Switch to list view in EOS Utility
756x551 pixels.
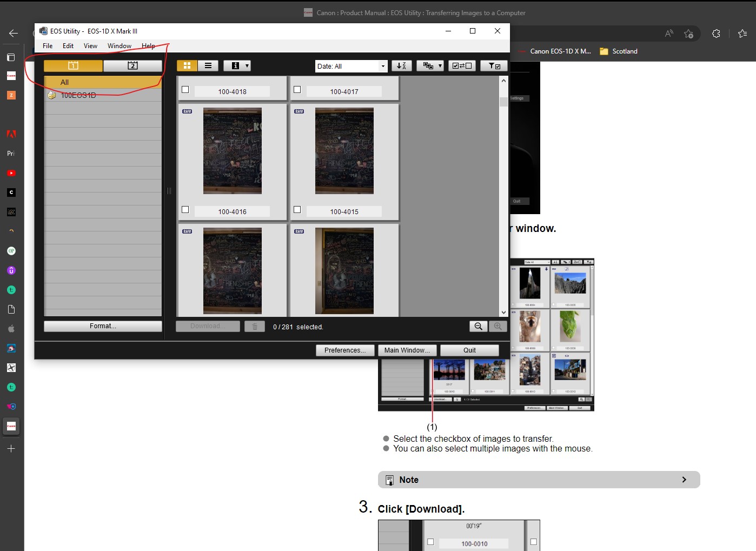208,65
